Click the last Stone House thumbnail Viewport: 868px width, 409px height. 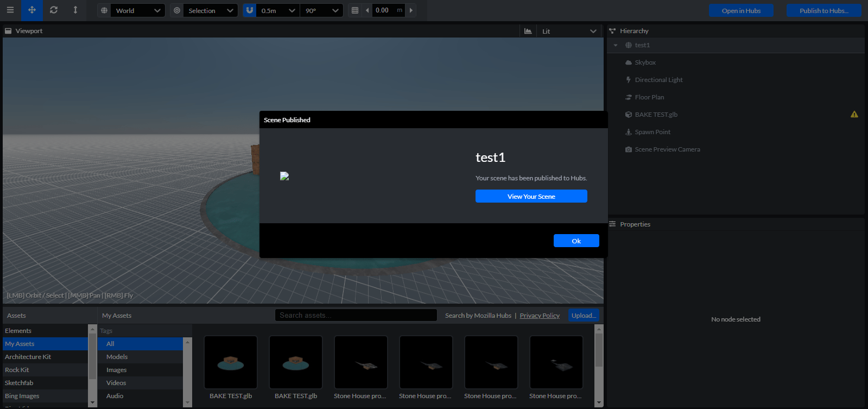click(x=556, y=362)
